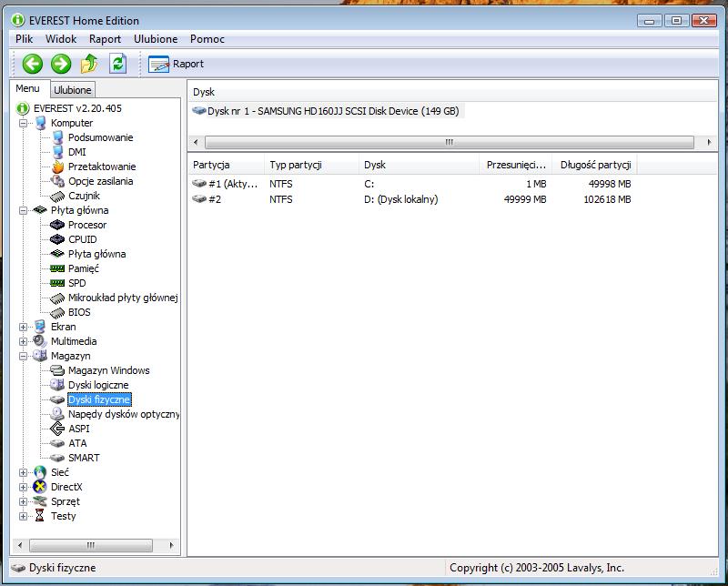
Task: Click the SPD memory module icon
Action: pyautogui.click(x=57, y=283)
